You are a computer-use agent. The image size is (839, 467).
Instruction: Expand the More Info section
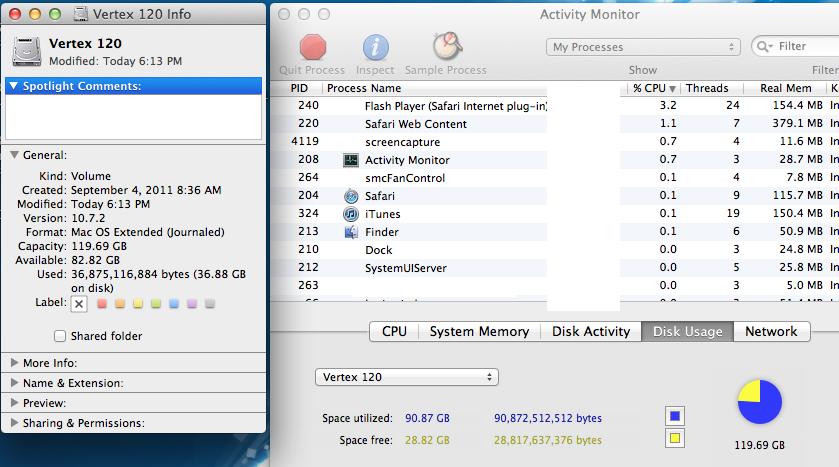(x=14, y=363)
